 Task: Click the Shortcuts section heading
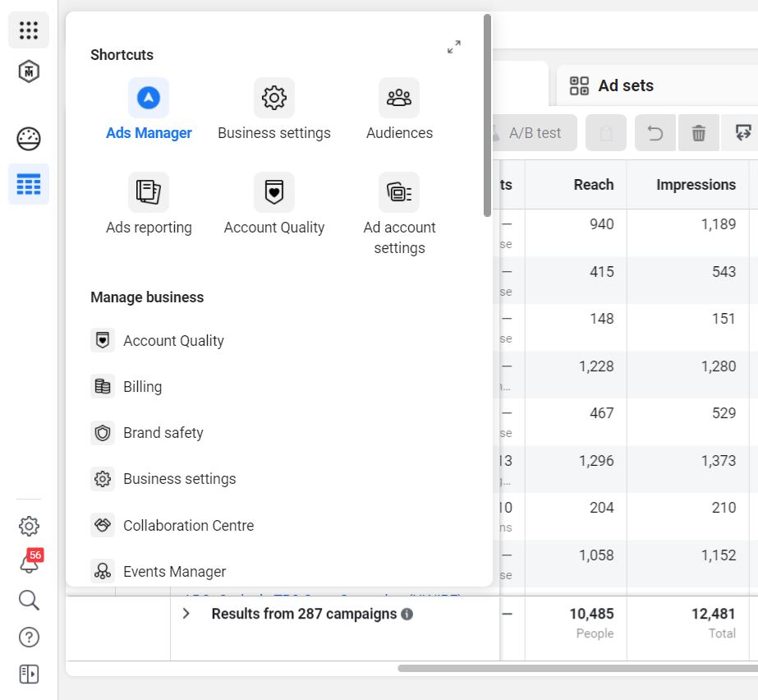122,55
